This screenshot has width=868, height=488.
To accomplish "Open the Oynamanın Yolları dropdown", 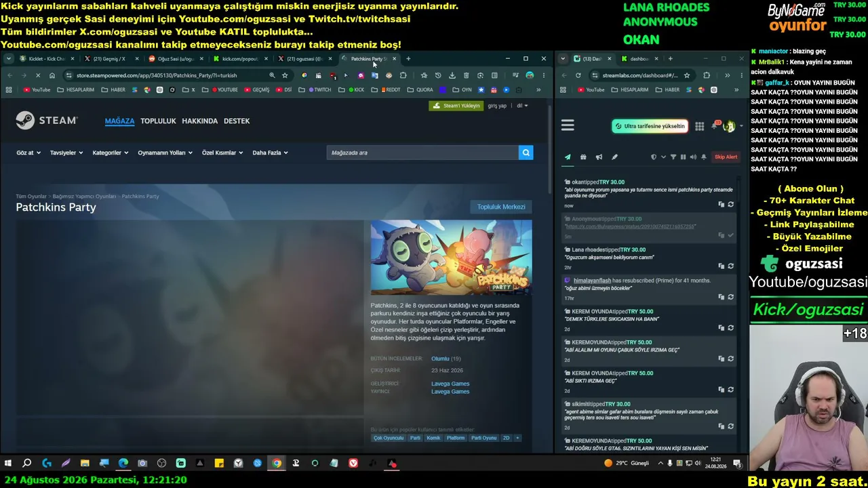I will point(165,152).
